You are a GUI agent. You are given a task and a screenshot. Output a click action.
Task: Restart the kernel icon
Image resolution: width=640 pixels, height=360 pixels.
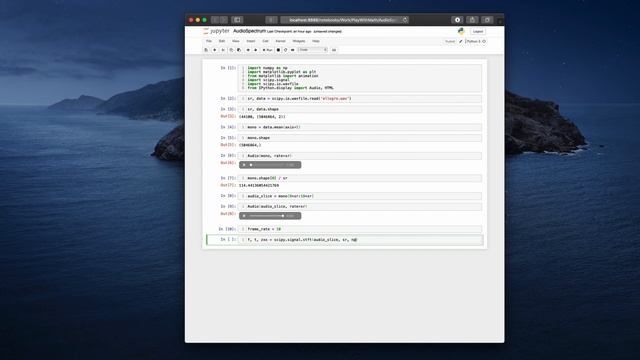(285, 50)
